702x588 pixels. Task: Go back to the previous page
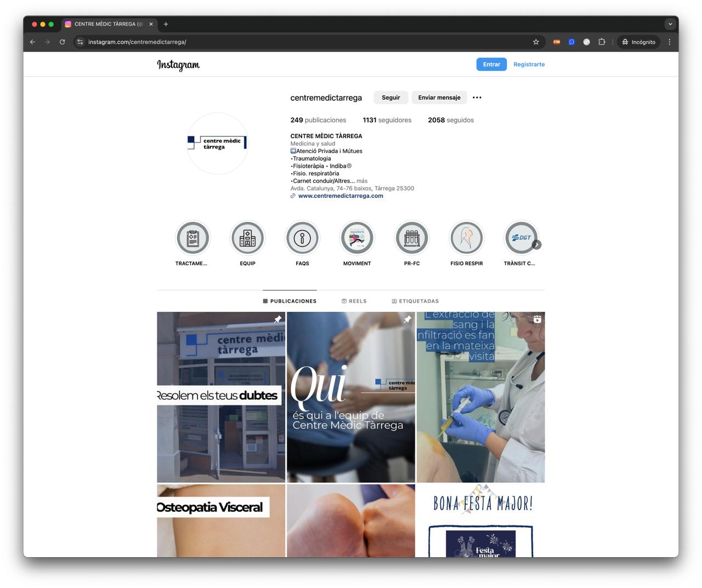click(x=32, y=42)
